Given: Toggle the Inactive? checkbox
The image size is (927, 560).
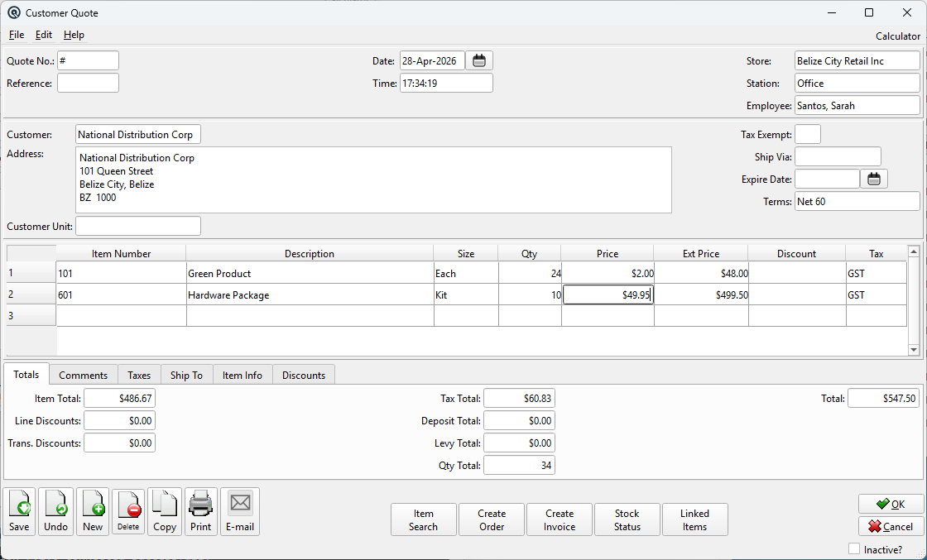Looking at the screenshot, I should coord(853,548).
